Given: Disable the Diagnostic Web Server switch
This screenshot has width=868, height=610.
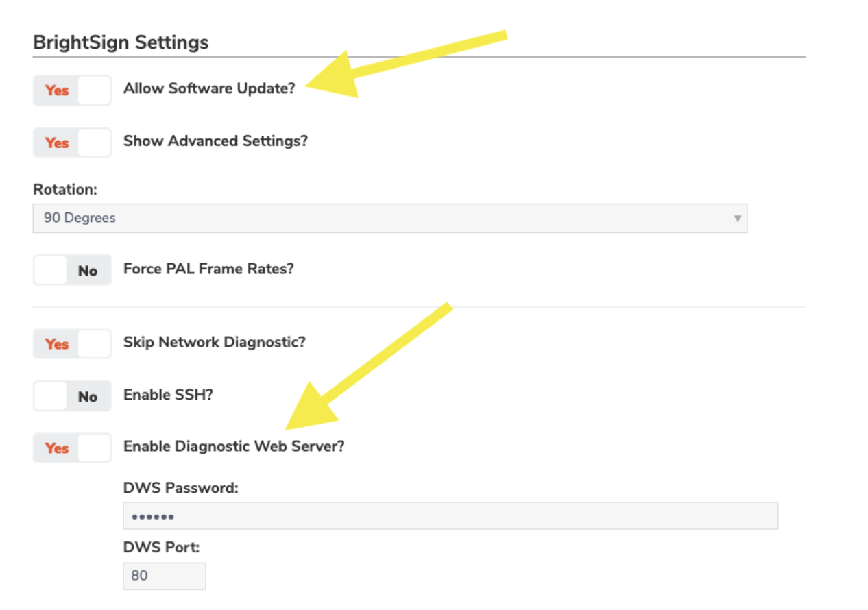Looking at the screenshot, I should (x=72, y=448).
